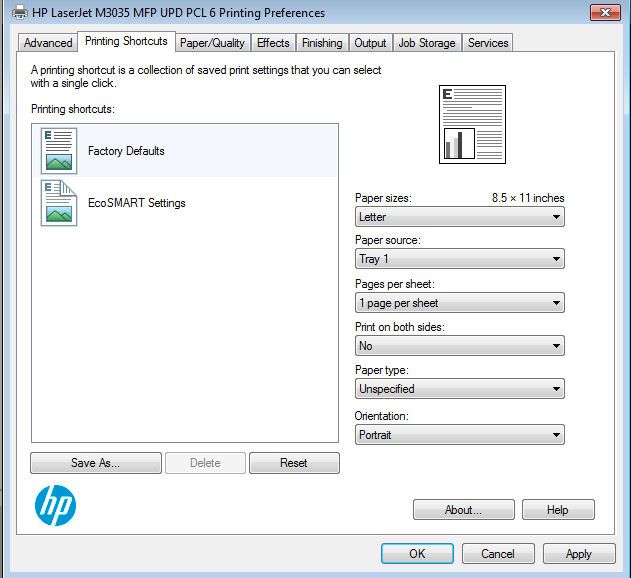Screen dimensions: 631x578
Task: Click the HP logo
Action: click(x=56, y=506)
